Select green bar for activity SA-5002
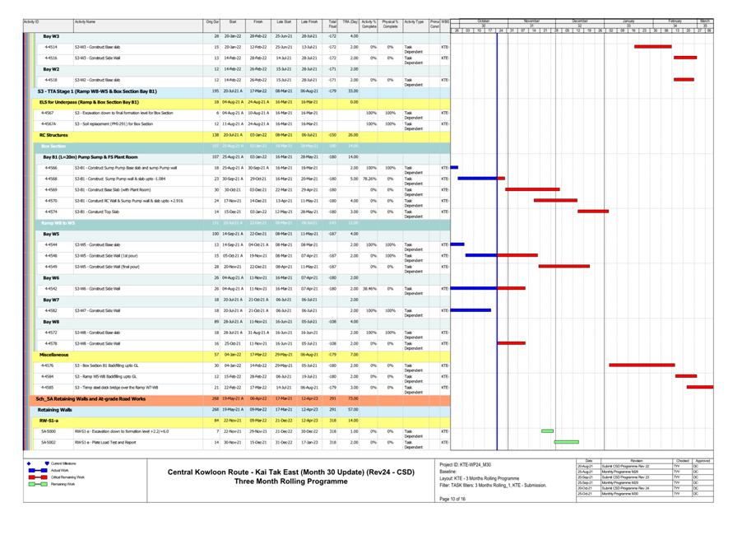The image size is (756, 535). point(566,442)
